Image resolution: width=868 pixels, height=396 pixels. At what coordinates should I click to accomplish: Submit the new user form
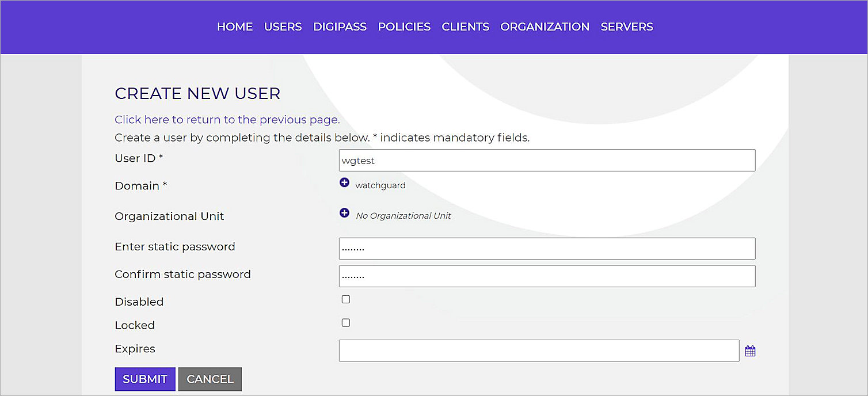tap(144, 379)
